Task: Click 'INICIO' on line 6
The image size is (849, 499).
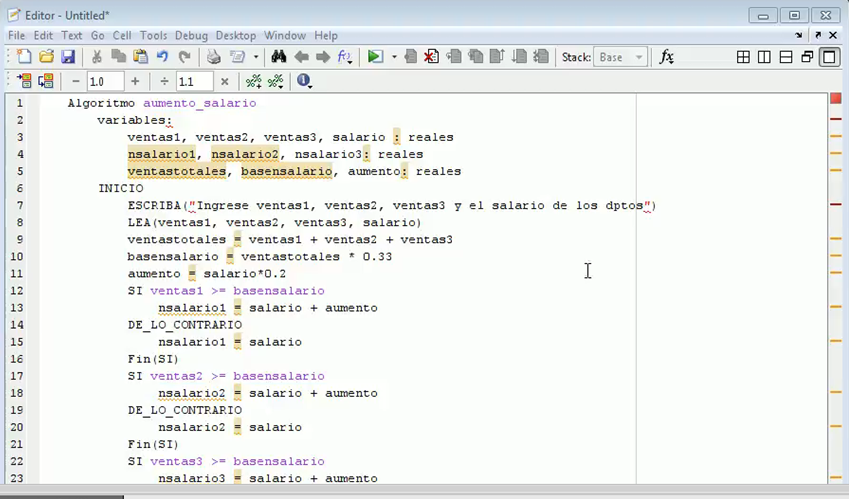Action: coord(121,188)
